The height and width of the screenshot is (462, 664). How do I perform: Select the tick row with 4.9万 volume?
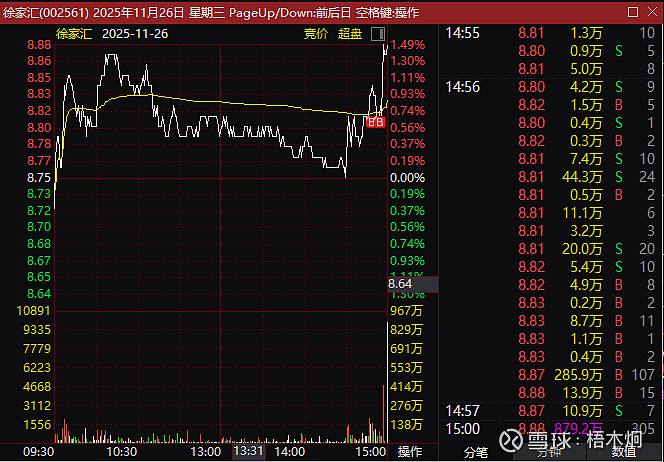pyautogui.click(x=551, y=285)
